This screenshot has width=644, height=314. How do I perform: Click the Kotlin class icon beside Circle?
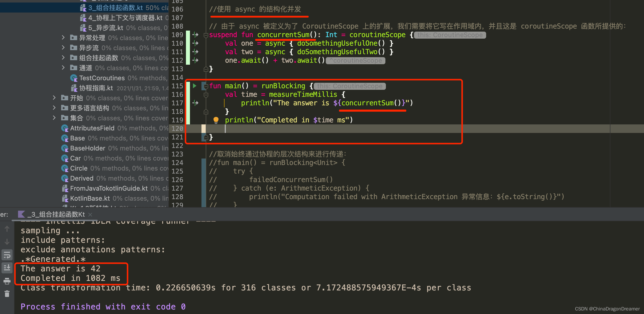(65, 169)
